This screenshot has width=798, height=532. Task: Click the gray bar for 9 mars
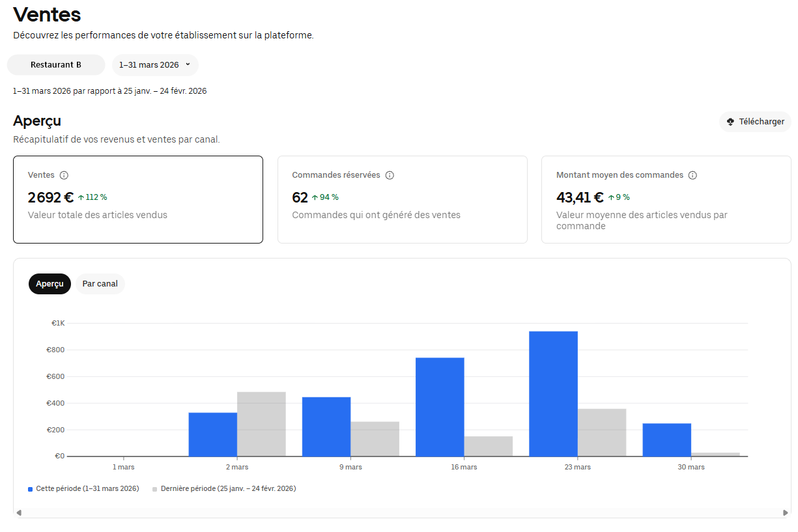375,439
